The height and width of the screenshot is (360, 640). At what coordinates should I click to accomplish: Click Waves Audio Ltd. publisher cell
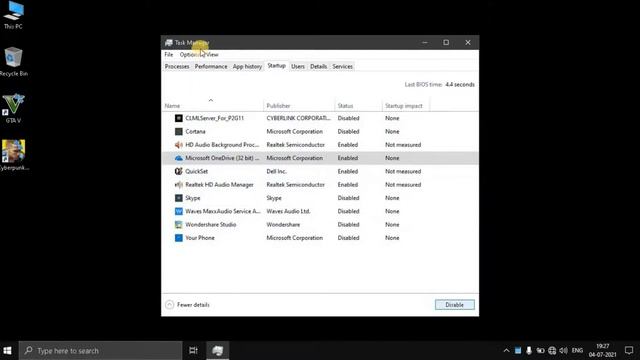coord(288,211)
